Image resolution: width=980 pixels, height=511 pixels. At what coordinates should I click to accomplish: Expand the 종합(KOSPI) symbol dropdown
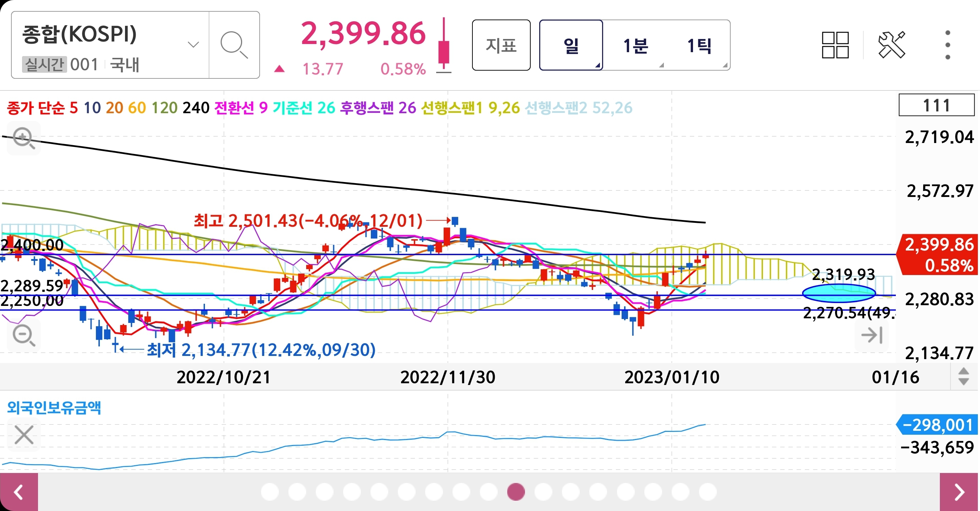193,45
